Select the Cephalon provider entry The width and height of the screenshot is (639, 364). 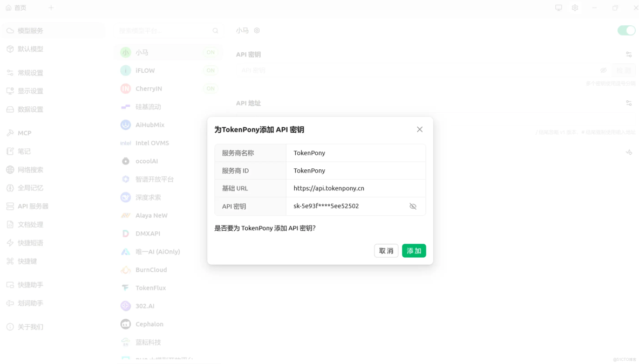pyautogui.click(x=151, y=324)
